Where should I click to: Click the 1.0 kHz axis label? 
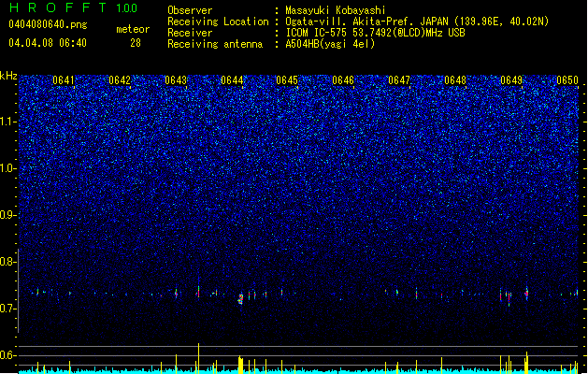click(x=7, y=168)
